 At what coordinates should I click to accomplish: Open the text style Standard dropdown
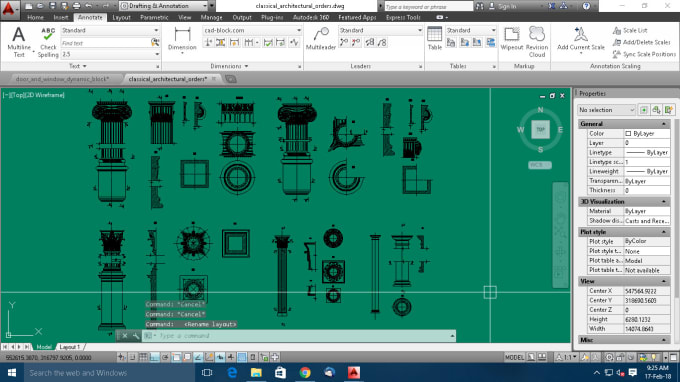110,30
